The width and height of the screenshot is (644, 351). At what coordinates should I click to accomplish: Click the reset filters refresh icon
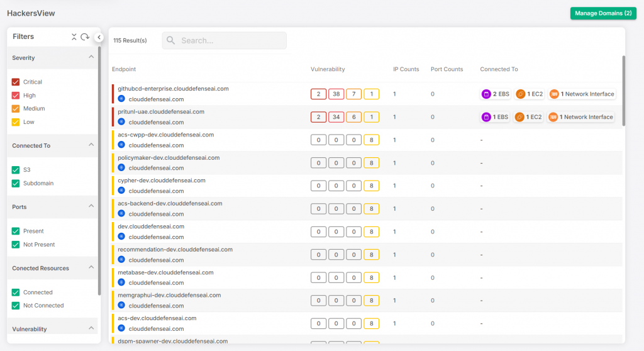(85, 37)
